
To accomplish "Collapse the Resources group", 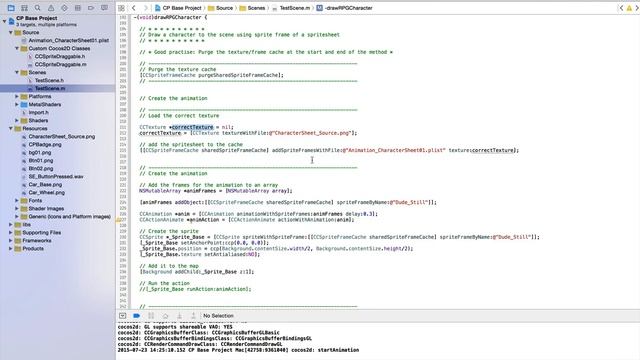I will [x=11, y=129].
